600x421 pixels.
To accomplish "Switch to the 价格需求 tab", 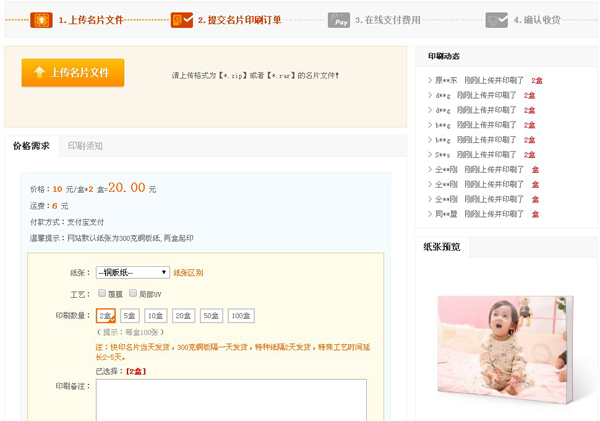I will (31, 146).
